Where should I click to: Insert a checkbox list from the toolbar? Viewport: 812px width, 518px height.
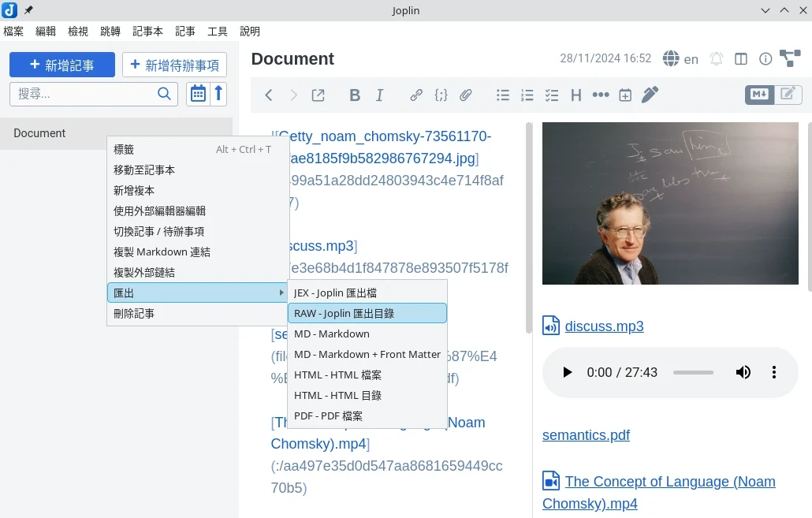tap(552, 95)
